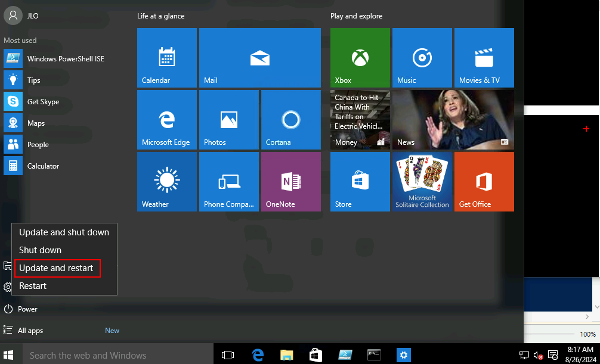Viewport: 600px width, 364px height.
Task: Launch the OneNote tile
Action: [291, 182]
